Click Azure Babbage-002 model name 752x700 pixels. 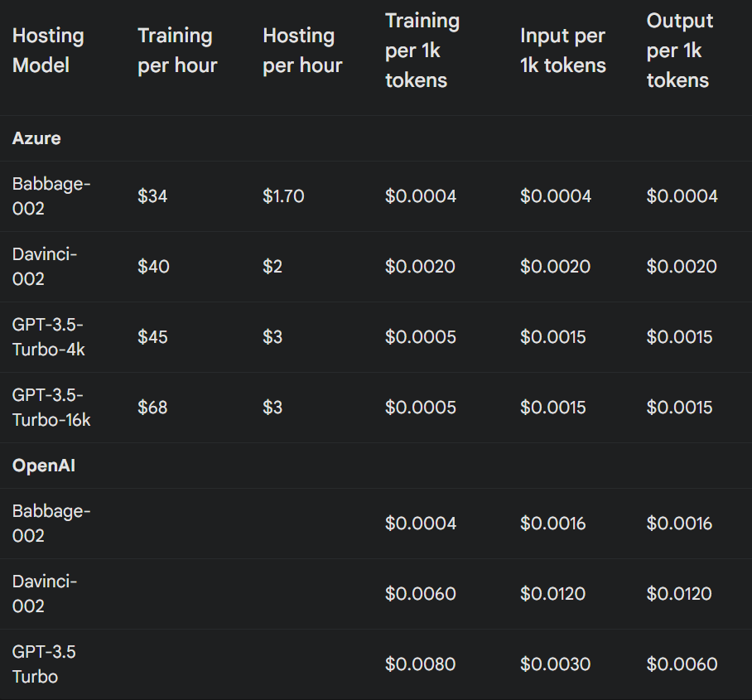51,196
